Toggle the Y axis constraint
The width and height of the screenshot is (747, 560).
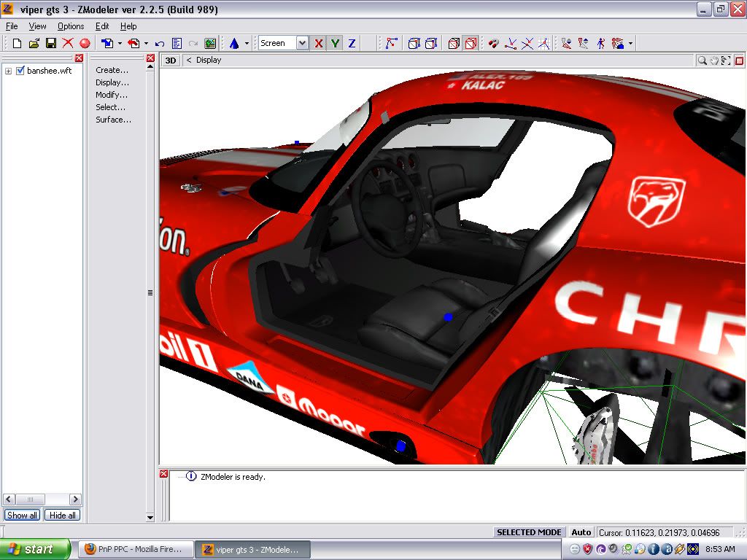tap(335, 44)
